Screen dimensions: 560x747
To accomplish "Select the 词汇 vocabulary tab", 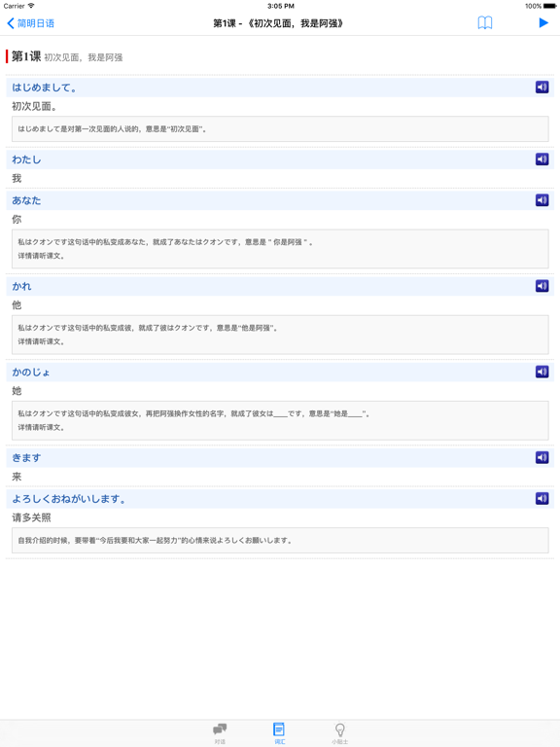I will (280, 733).
